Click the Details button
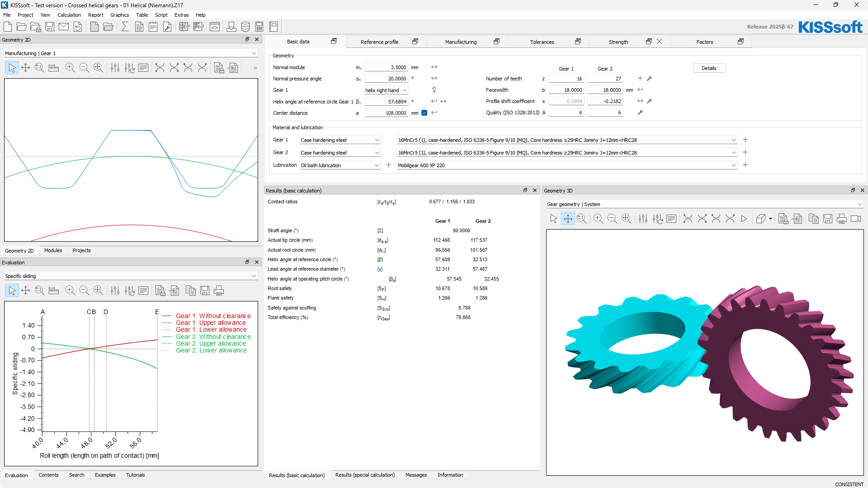Viewport: 868px width, 488px height. 709,68
